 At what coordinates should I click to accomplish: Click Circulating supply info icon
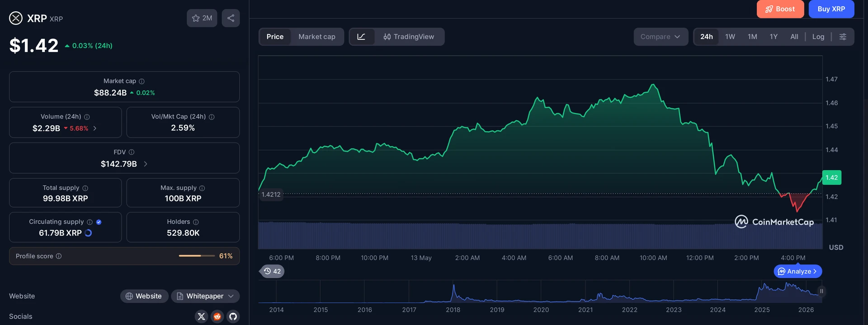coord(90,222)
